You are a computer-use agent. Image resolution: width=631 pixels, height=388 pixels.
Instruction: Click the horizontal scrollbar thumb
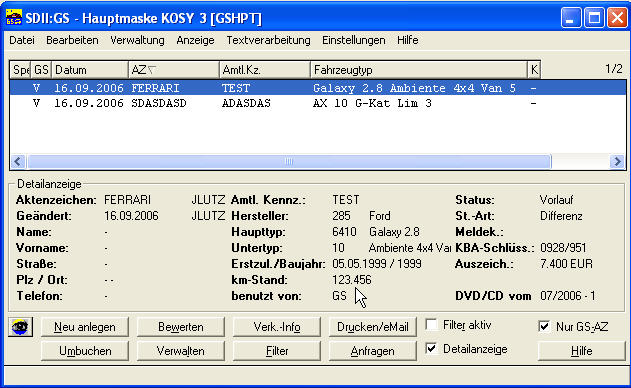289,162
